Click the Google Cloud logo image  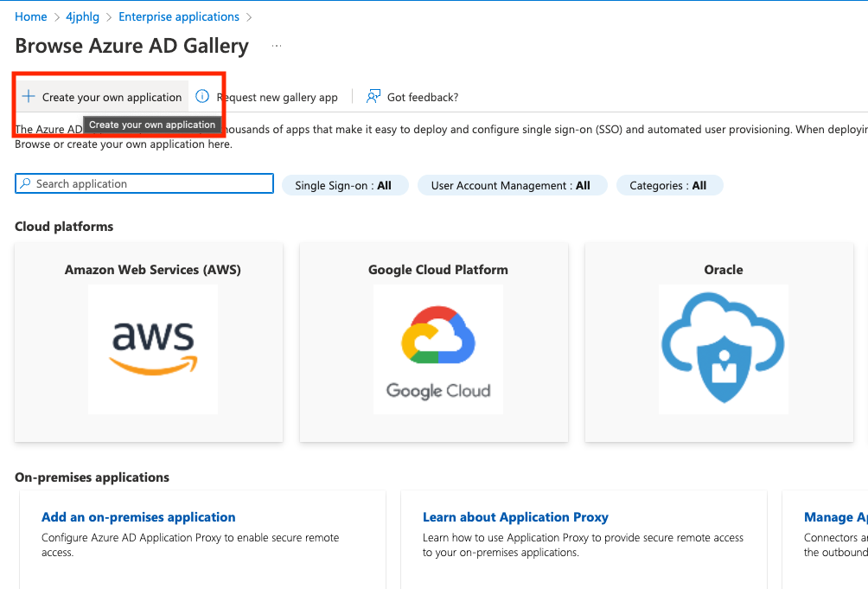coord(437,349)
